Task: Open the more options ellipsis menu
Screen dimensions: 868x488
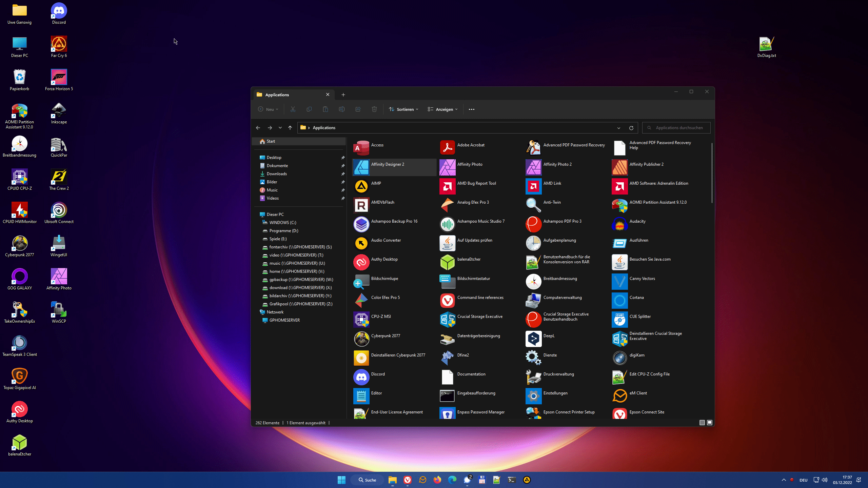Action: [471, 109]
